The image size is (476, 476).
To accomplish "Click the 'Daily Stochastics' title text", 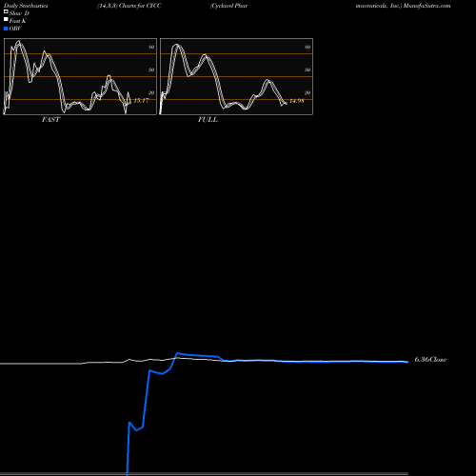I will tap(26, 6).
